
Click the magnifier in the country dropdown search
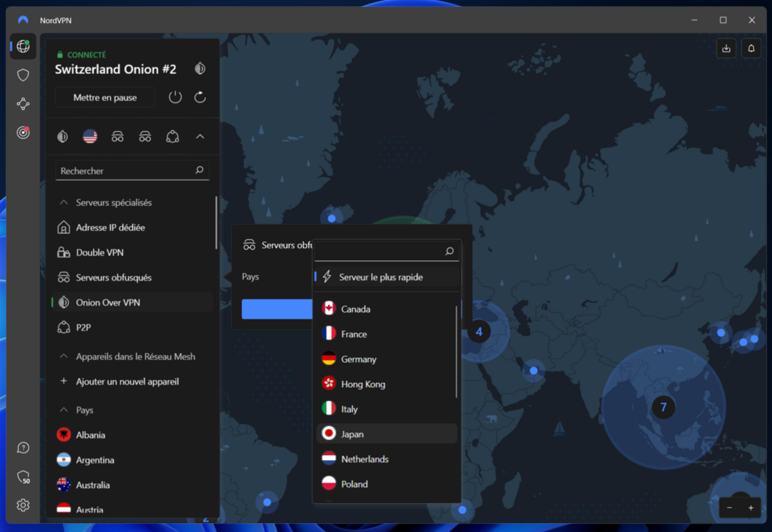point(450,252)
